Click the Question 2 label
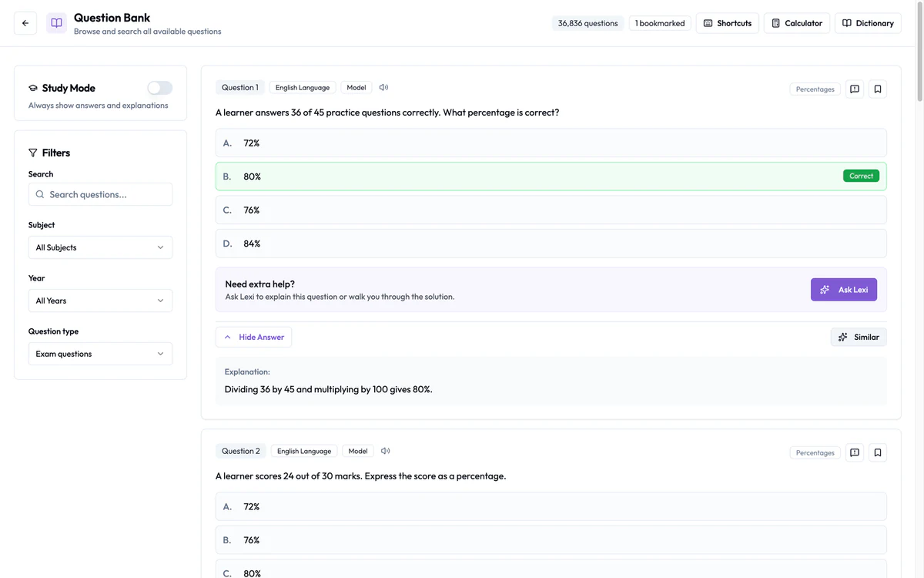This screenshot has height=578, width=924. [x=241, y=451]
